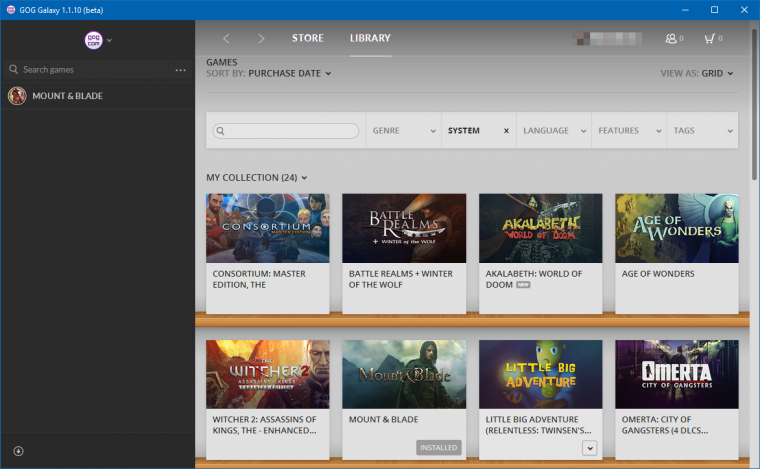
Task: Click the magnifier in the filter search box
Action: tap(221, 131)
